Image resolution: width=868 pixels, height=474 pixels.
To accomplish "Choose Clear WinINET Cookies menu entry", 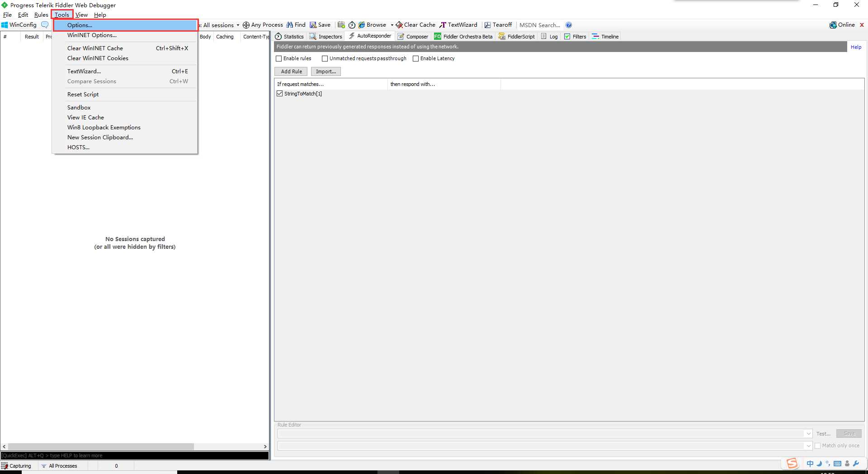I will pyautogui.click(x=125, y=58).
